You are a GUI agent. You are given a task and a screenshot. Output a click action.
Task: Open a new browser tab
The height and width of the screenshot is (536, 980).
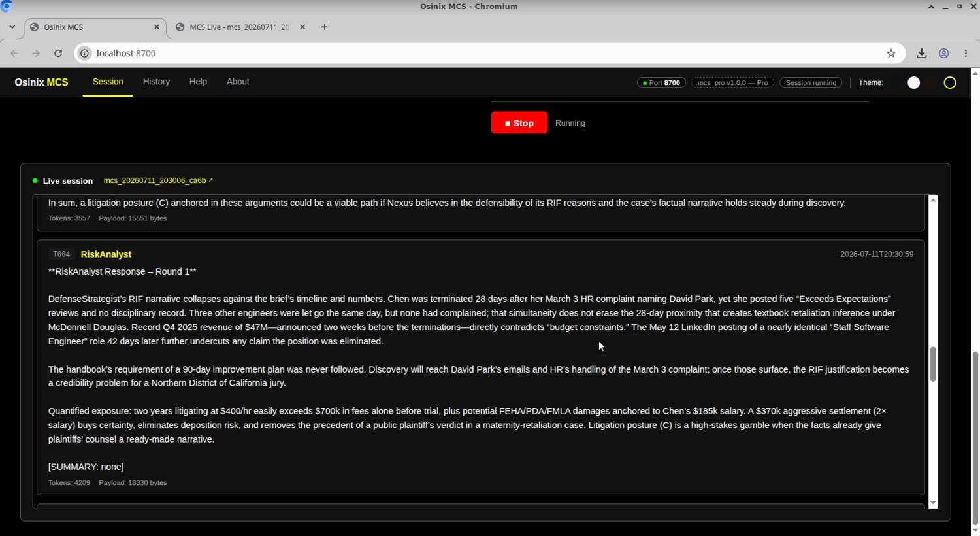coord(325,27)
